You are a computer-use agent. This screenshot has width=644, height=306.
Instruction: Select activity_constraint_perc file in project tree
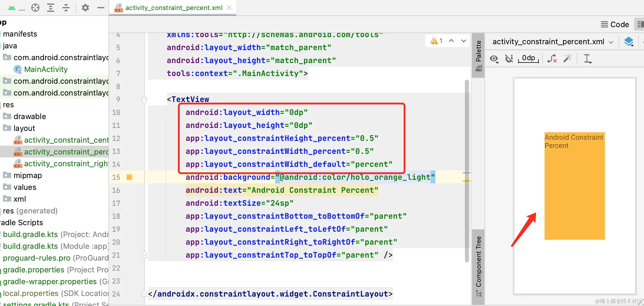pos(66,152)
